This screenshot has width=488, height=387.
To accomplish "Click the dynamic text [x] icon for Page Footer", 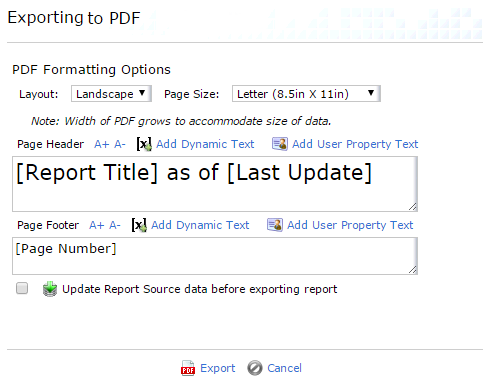I will (x=139, y=225).
